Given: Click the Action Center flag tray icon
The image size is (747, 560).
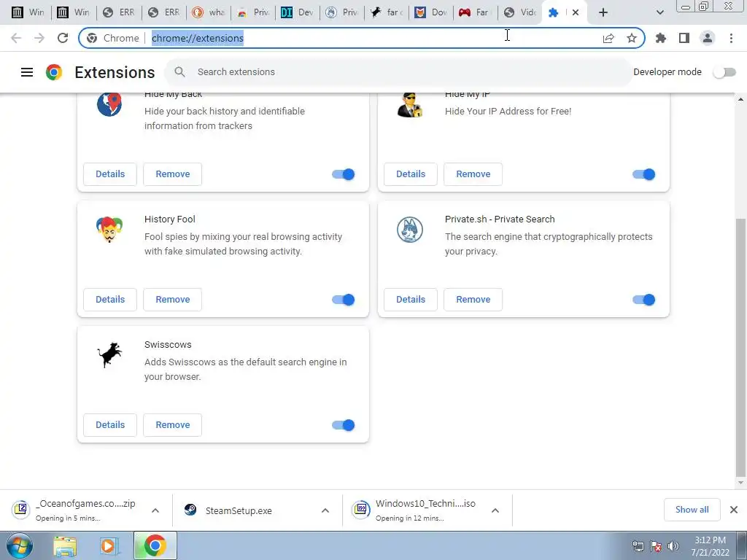Looking at the screenshot, I should (x=656, y=546).
